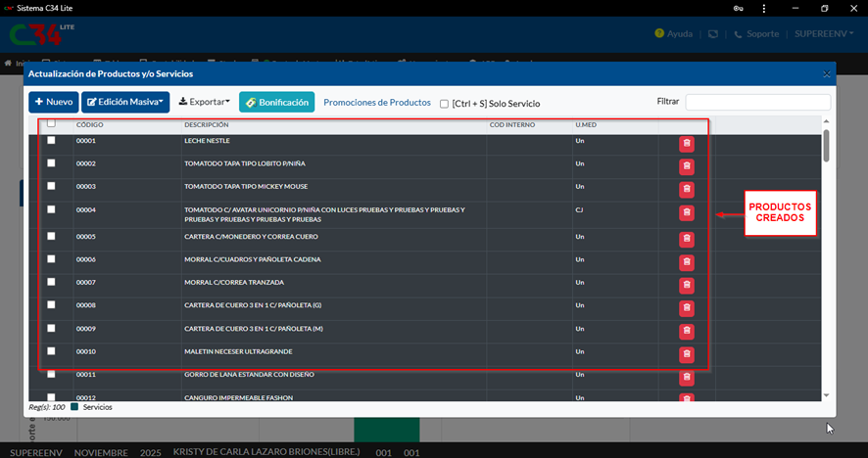Delete MALETIN NECESER ULTRAGRANDE via trash icon

click(687, 354)
